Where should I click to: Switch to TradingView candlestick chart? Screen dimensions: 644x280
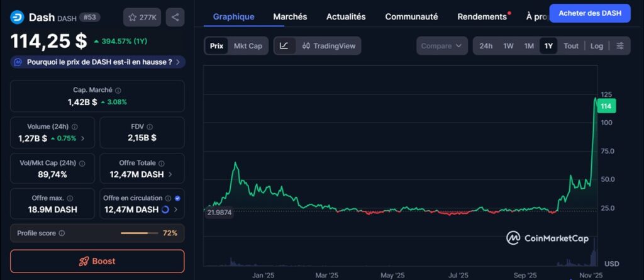pos(328,46)
